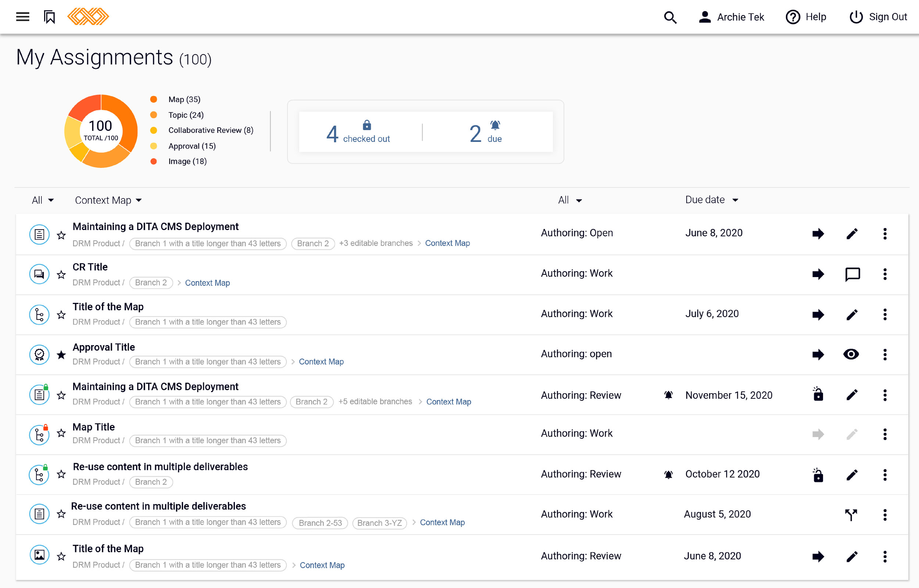
Task: Open more options for Approval Title row
Action: point(885,354)
